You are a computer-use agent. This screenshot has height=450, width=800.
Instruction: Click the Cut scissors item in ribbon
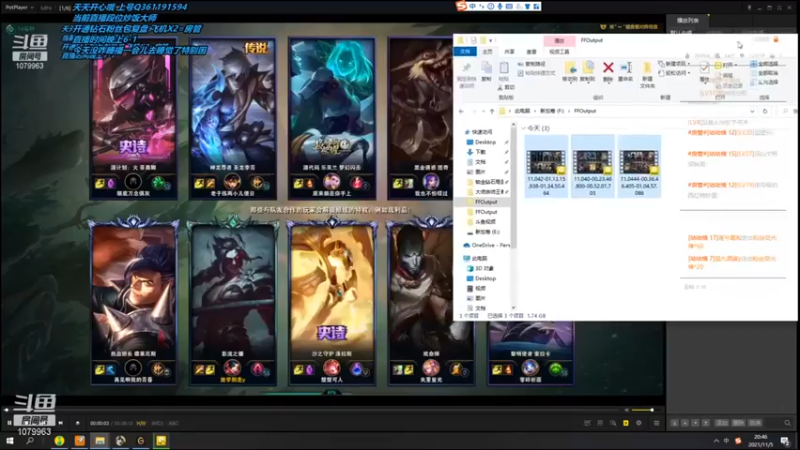tap(506, 88)
